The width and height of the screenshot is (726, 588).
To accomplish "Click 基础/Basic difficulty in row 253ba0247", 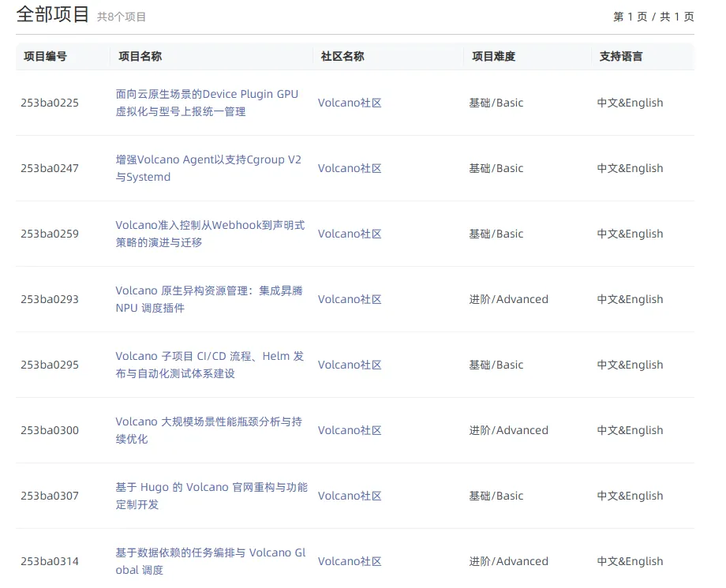I will click(496, 168).
